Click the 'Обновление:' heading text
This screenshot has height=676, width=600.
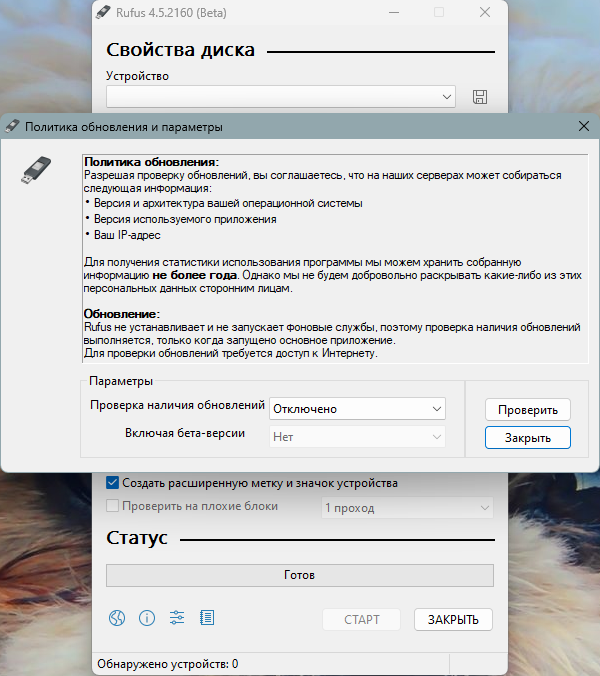[x=122, y=313]
